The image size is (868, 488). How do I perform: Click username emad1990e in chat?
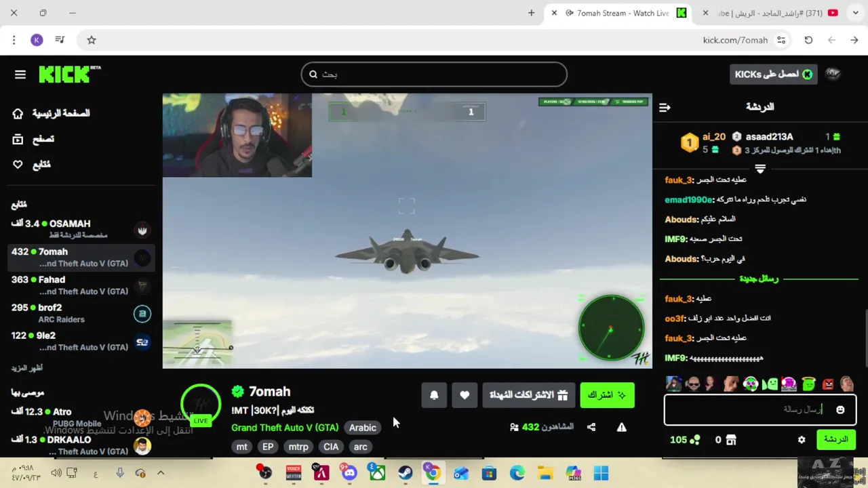tap(689, 200)
